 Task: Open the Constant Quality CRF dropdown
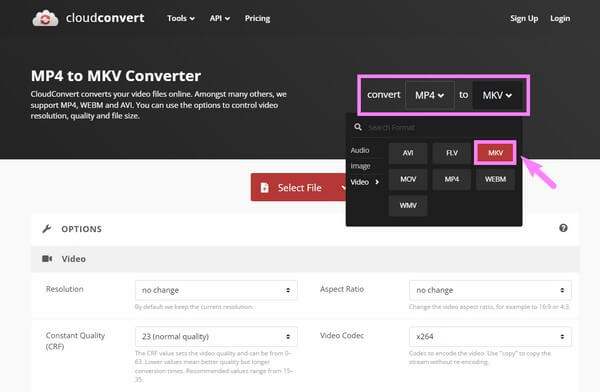coord(216,336)
